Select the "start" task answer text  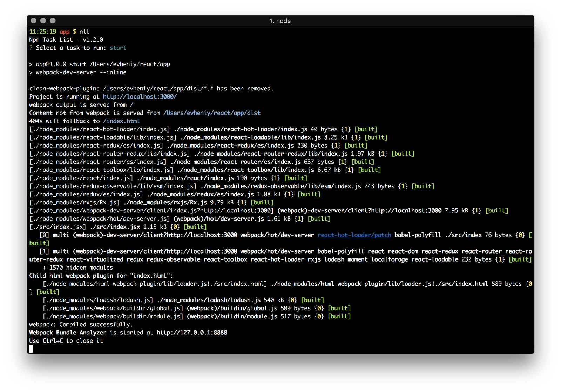118,48
